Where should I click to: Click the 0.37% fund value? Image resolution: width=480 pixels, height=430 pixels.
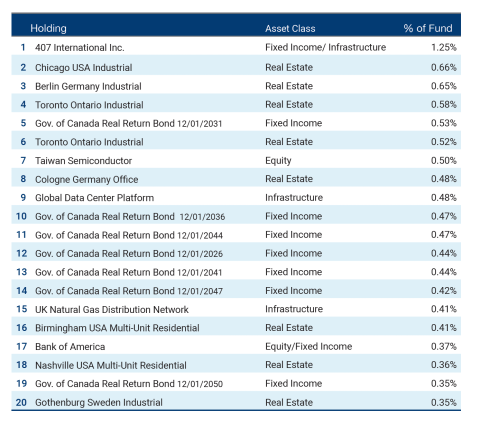(444, 346)
